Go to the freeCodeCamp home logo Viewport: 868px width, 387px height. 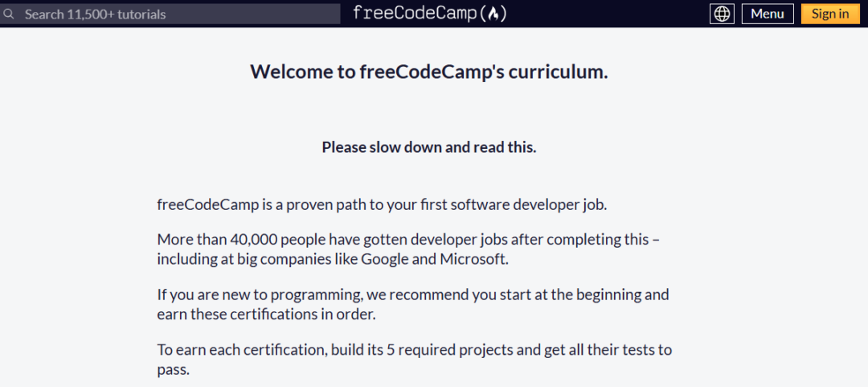tap(429, 14)
